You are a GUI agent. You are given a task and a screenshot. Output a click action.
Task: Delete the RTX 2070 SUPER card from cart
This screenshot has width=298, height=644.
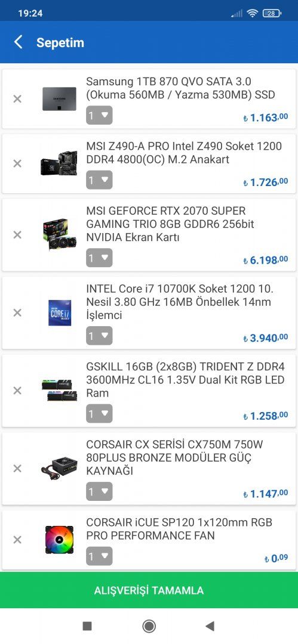pos(17,235)
